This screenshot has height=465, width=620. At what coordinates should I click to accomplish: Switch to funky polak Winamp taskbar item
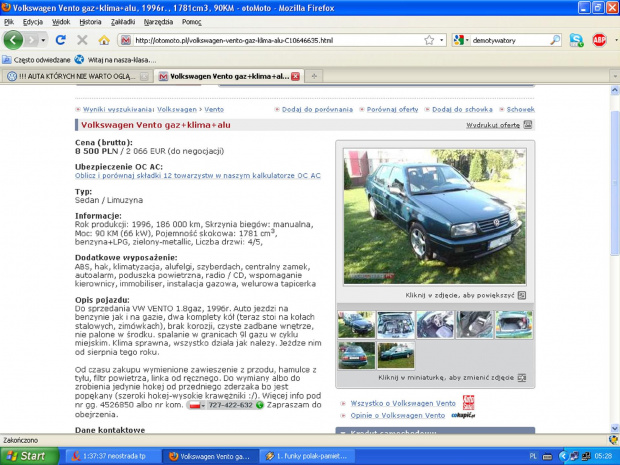pyautogui.click(x=307, y=456)
